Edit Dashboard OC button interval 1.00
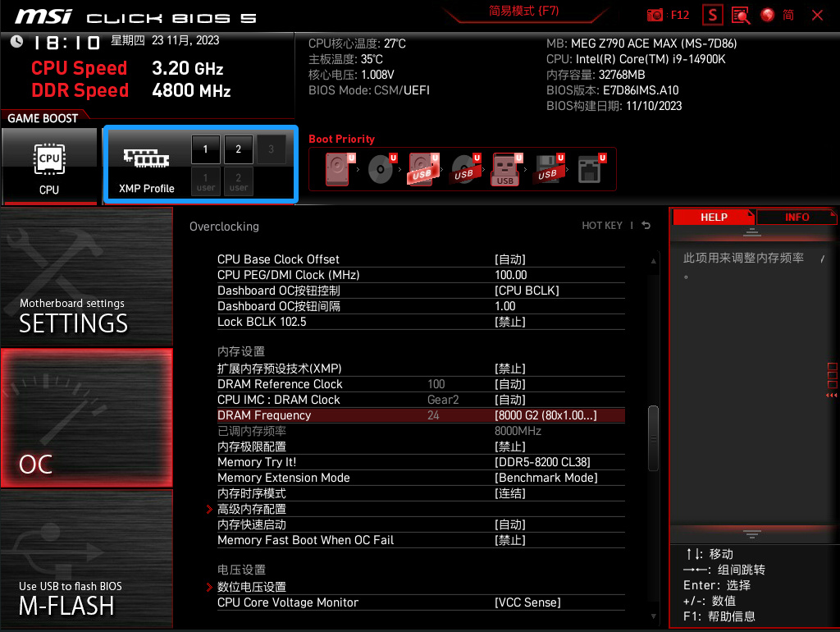 [505, 306]
